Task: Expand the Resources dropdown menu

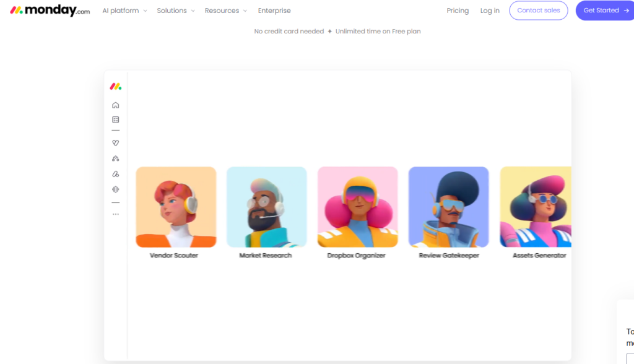Action: [x=225, y=11]
